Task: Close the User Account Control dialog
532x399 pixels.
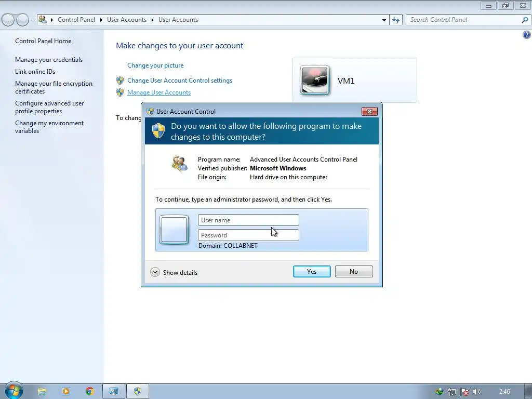Action: (369, 111)
